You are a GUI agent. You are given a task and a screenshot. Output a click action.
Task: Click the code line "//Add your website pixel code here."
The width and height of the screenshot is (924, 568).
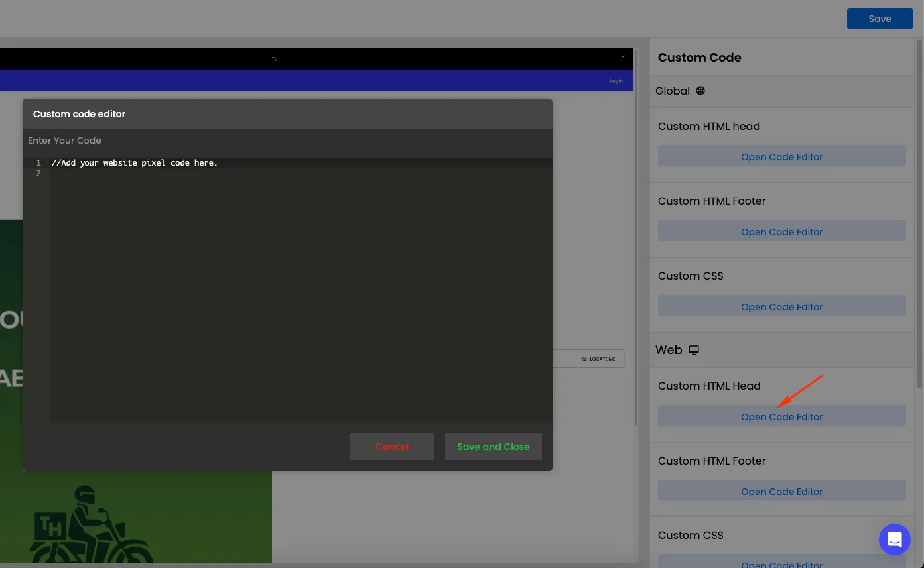[x=135, y=163]
